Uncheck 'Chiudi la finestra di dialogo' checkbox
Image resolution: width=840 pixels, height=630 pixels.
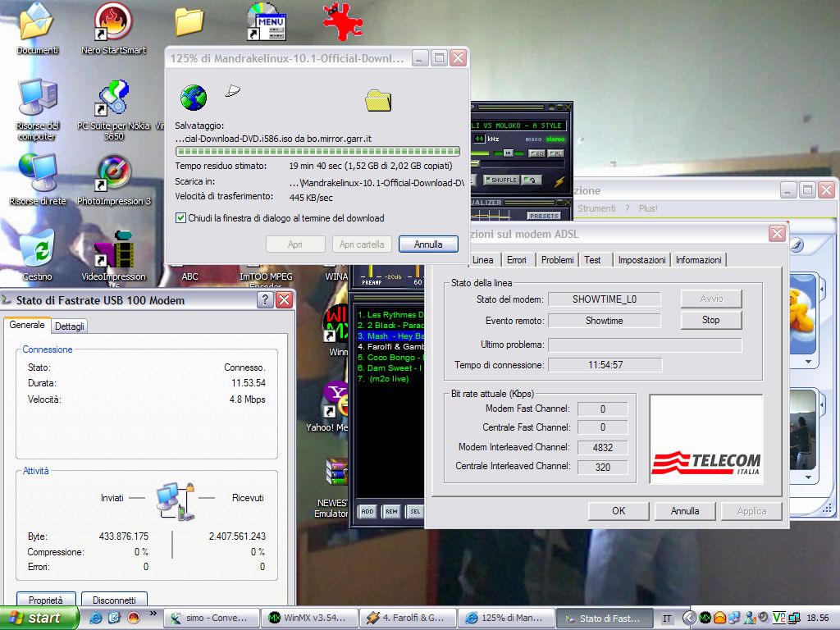(x=180, y=218)
